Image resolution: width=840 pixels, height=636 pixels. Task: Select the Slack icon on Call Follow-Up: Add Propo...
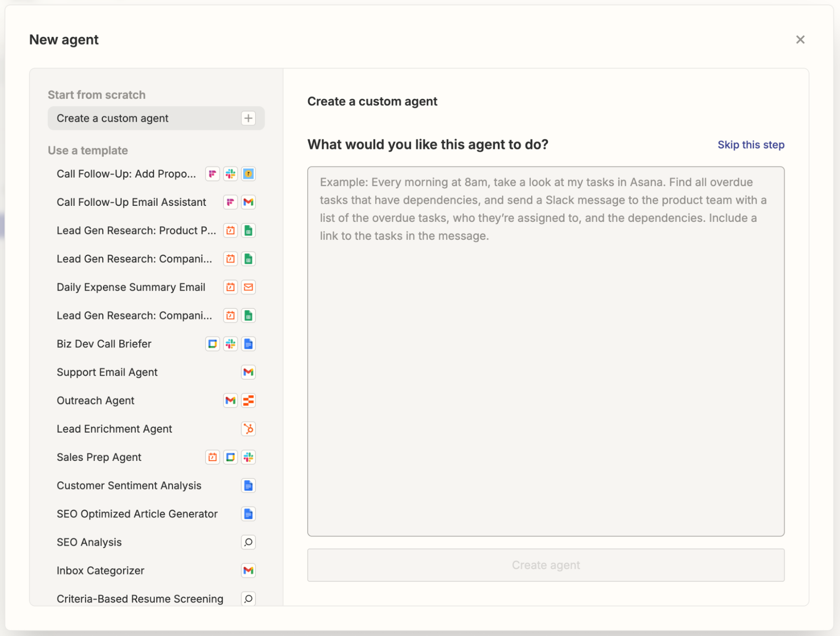[230, 173]
